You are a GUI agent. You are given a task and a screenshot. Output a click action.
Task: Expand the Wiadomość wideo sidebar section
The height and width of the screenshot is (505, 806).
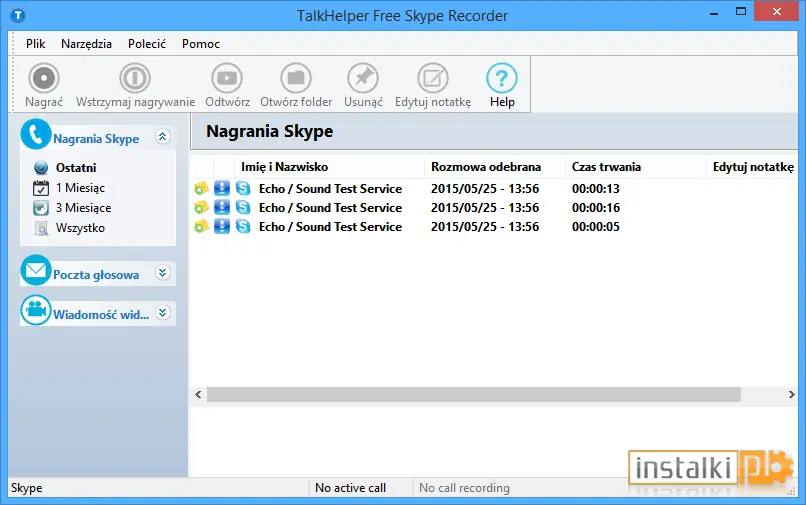[x=163, y=313]
